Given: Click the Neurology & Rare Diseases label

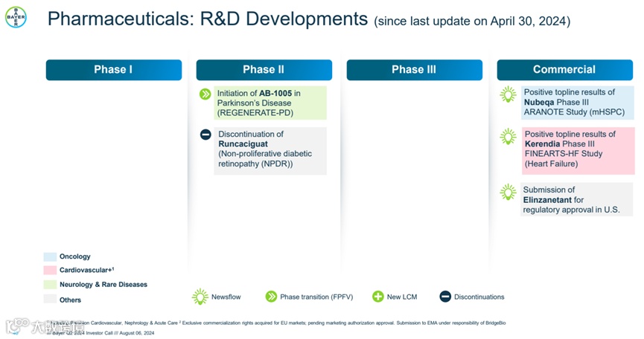Looking at the screenshot, I should (103, 285).
